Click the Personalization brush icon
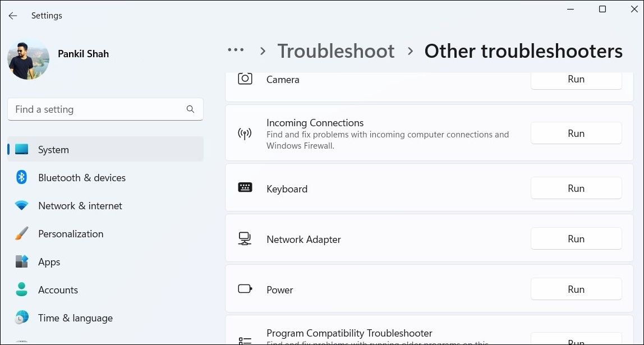This screenshot has width=644, height=345. [x=21, y=233]
